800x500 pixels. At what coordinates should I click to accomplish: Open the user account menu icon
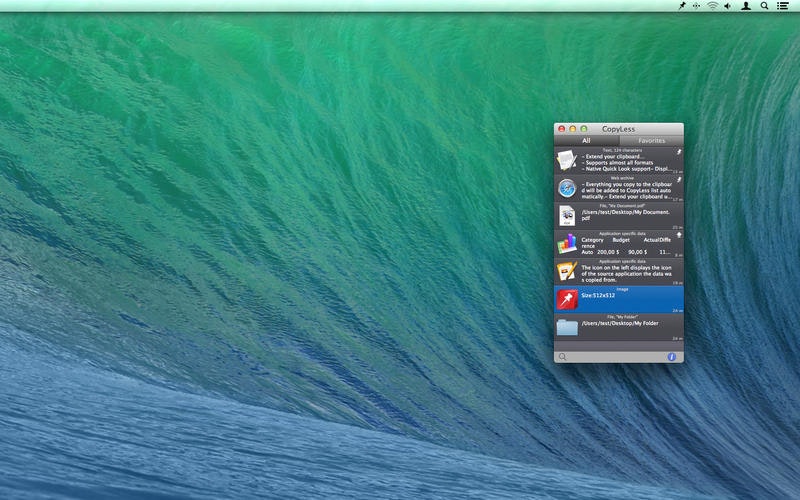(746, 6)
